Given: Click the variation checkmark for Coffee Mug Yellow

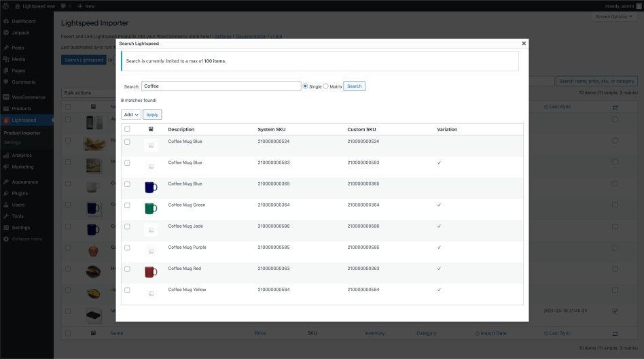Looking at the screenshot, I should click(x=439, y=290).
